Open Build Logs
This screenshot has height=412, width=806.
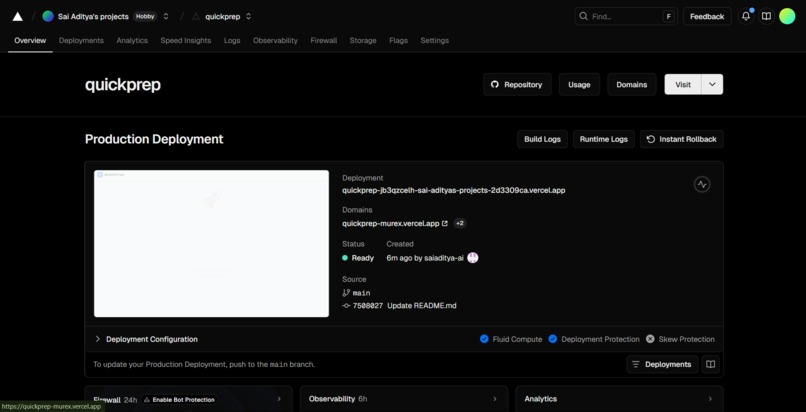[x=542, y=139]
